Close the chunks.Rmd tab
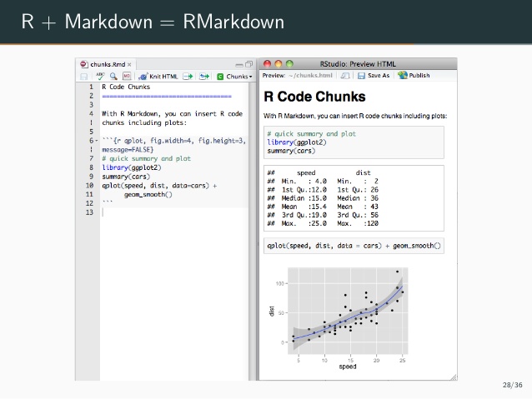532x399 pixels. click(x=129, y=64)
